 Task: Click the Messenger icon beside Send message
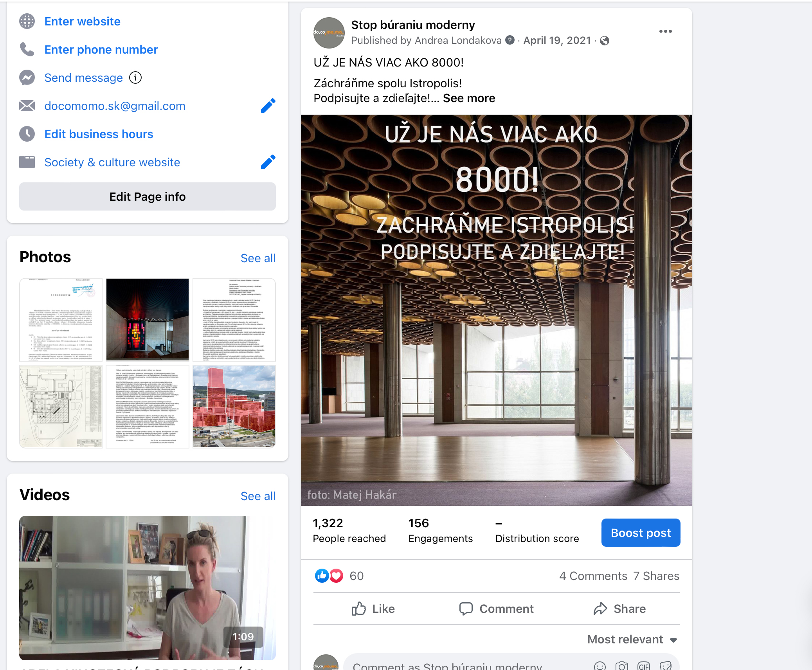pyautogui.click(x=27, y=77)
